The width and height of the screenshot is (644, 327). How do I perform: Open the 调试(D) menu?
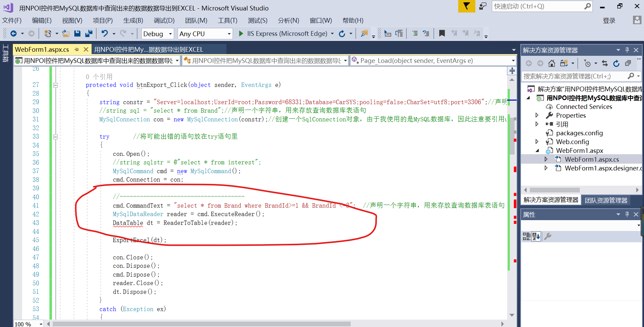(x=164, y=21)
